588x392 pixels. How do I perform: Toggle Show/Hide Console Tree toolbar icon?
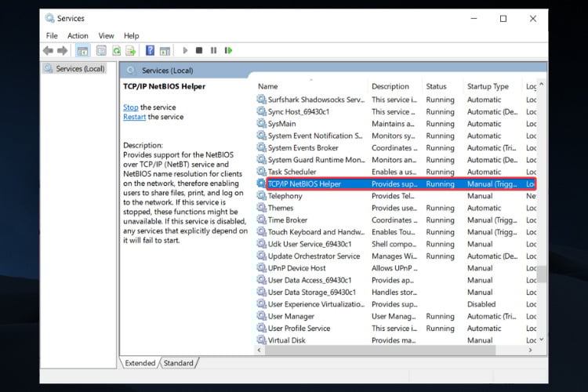click(x=82, y=51)
